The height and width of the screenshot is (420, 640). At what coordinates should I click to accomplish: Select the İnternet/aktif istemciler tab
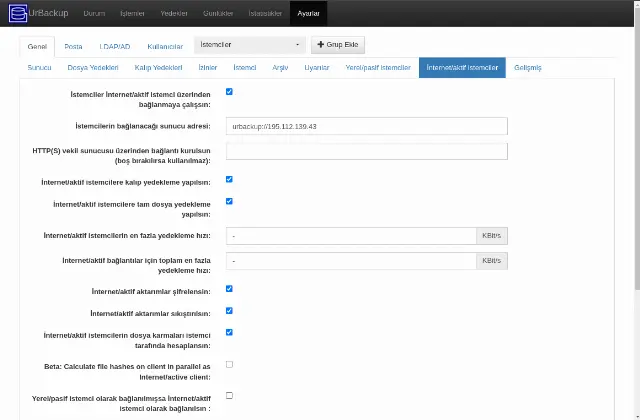462,68
